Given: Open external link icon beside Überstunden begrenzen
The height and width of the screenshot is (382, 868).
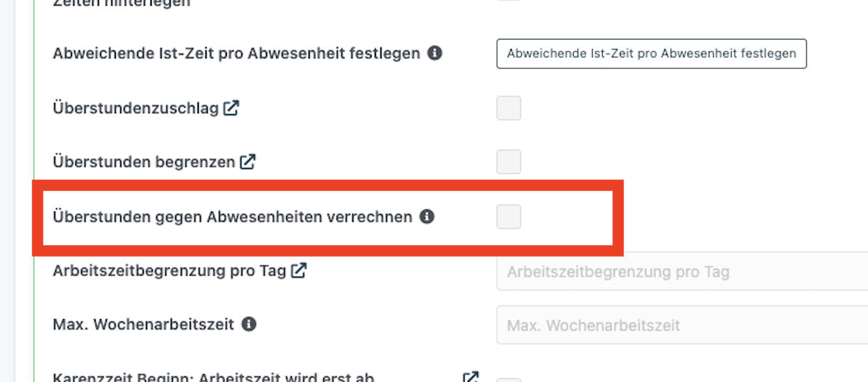Looking at the screenshot, I should (248, 162).
